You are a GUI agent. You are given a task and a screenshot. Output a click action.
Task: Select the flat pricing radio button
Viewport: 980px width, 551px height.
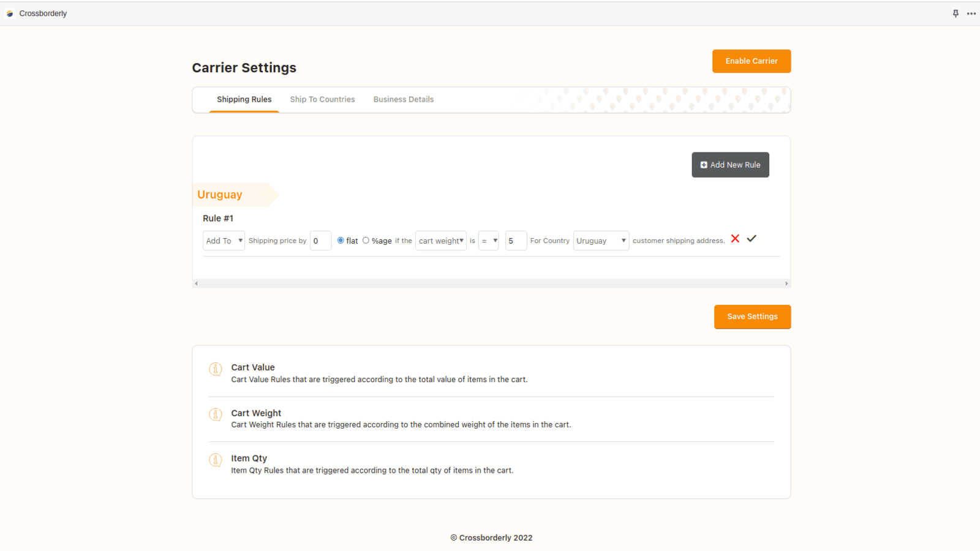[x=341, y=240]
